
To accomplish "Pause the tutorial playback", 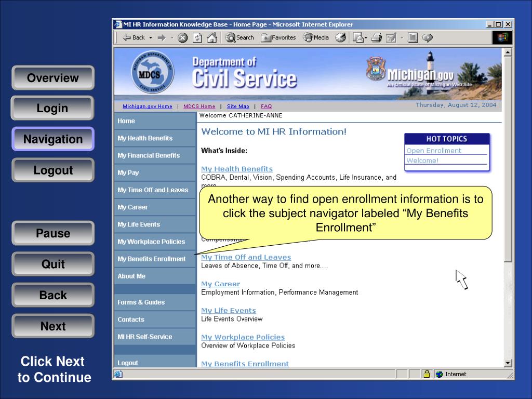I will tap(53, 233).
